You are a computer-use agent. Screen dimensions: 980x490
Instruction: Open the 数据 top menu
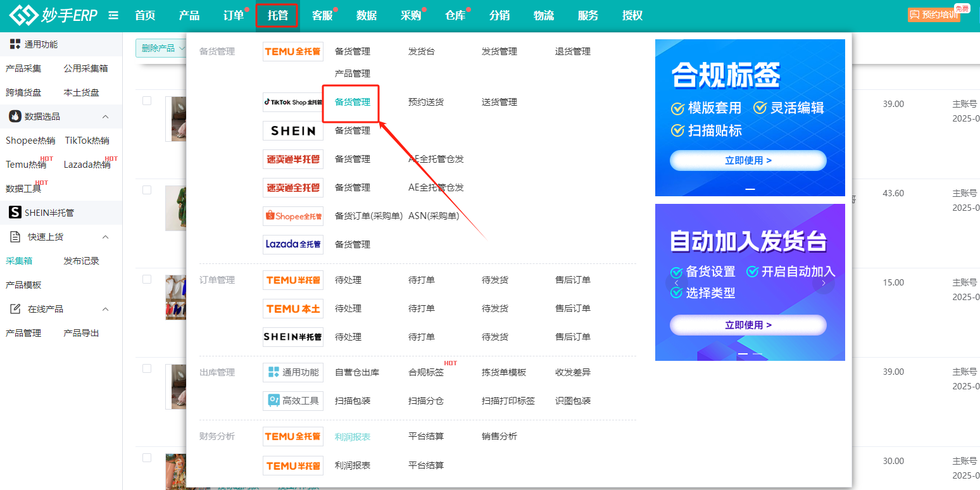(367, 15)
